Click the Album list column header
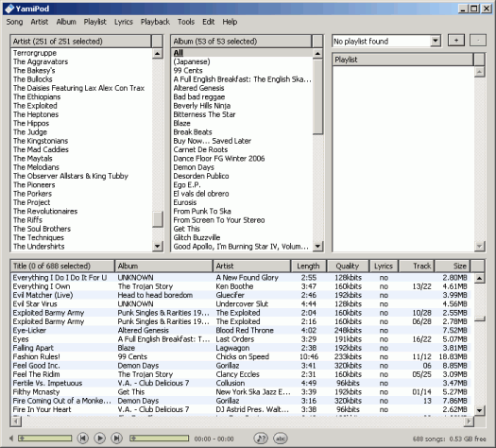The image size is (496, 448). 241,42
